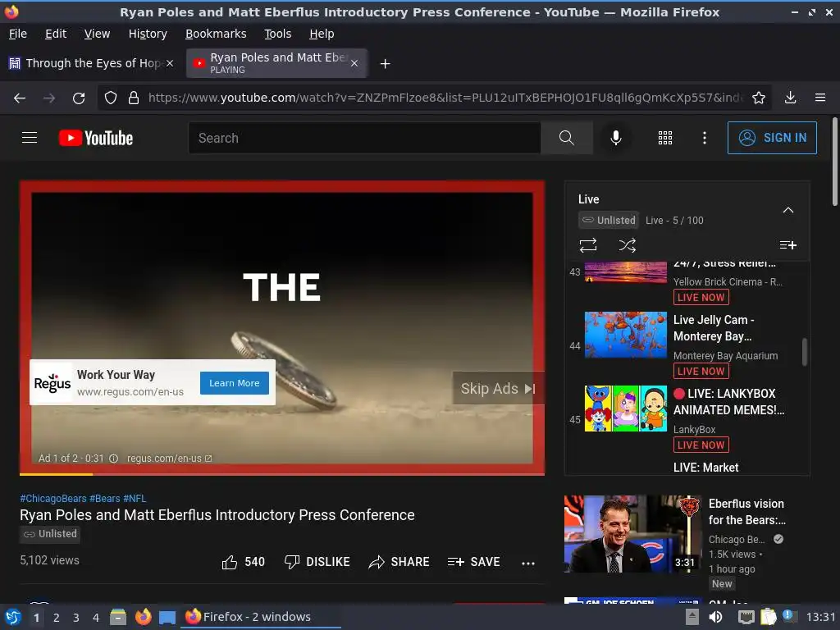Click Learn More on Regus ad
840x630 pixels.
click(234, 383)
